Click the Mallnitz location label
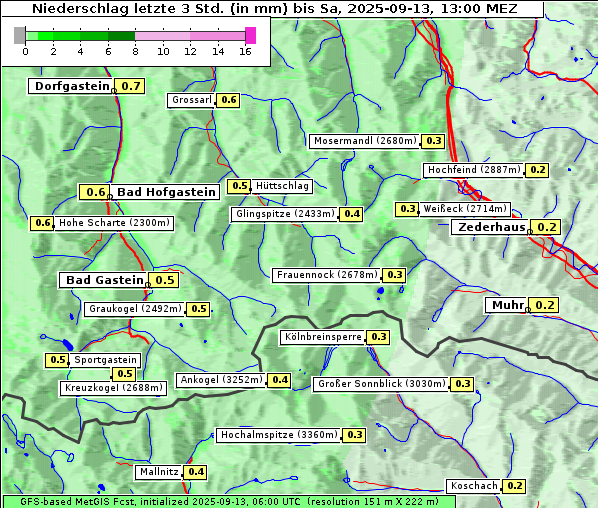This screenshot has width=598, height=508. [159, 472]
